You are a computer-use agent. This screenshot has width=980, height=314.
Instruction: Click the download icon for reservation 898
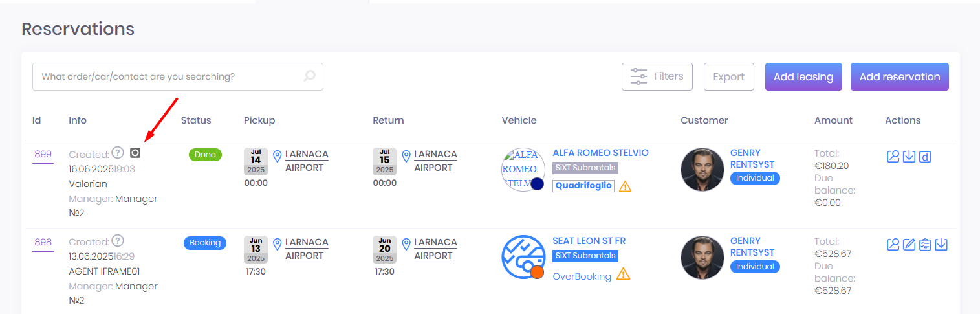pos(941,245)
